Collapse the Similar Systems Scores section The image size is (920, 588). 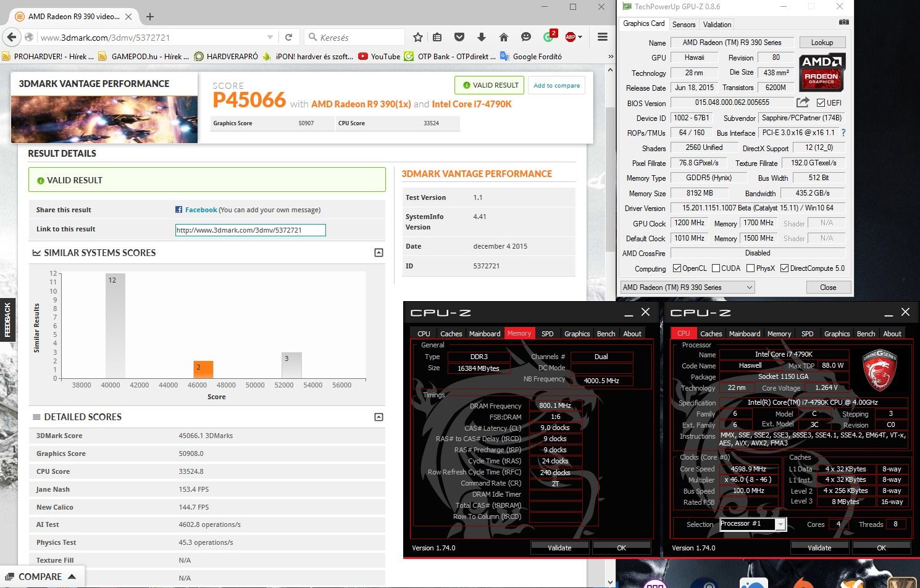click(378, 252)
